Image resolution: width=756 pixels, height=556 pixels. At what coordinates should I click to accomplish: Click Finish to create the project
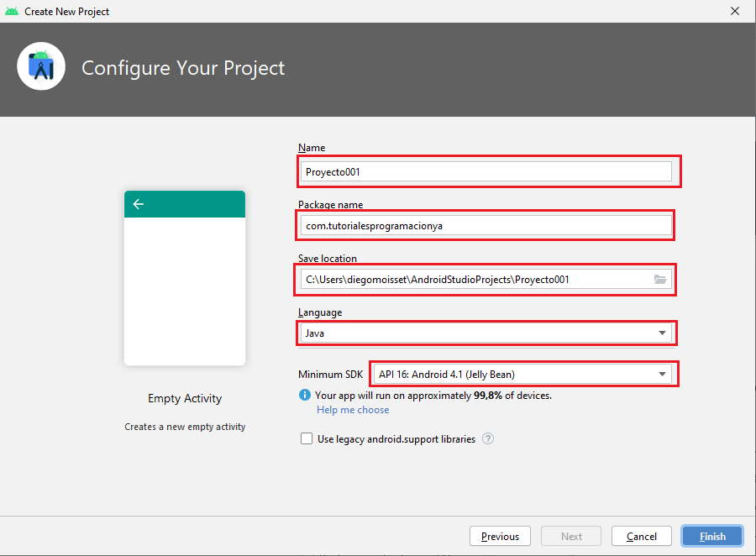point(712,536)
